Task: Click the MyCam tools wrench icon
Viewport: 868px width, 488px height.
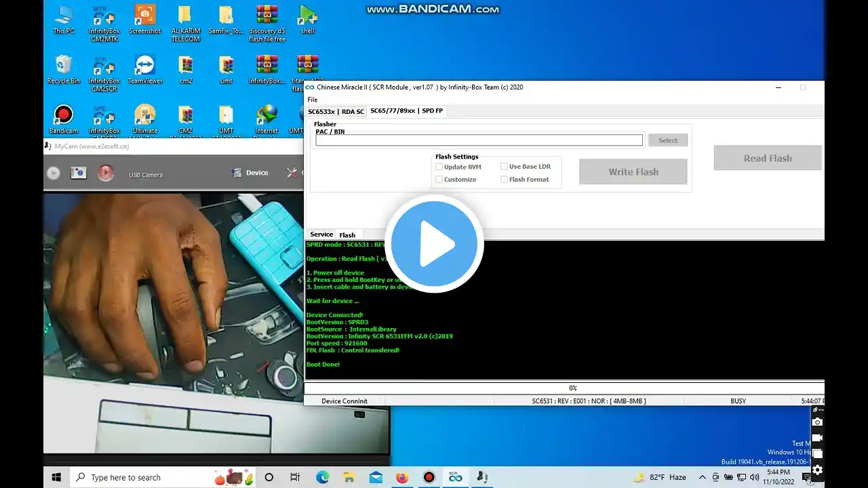Action: click(292, 173)
